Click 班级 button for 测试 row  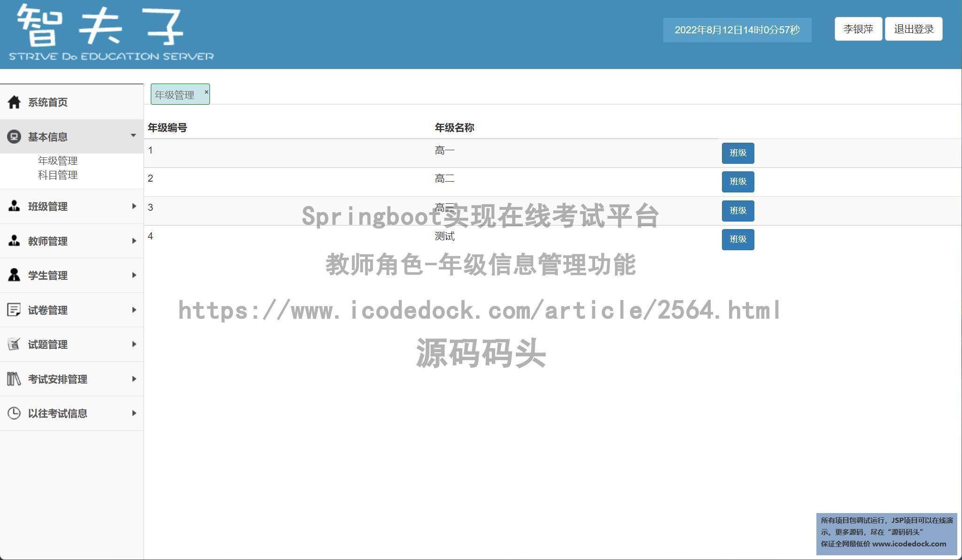[737, 239]
